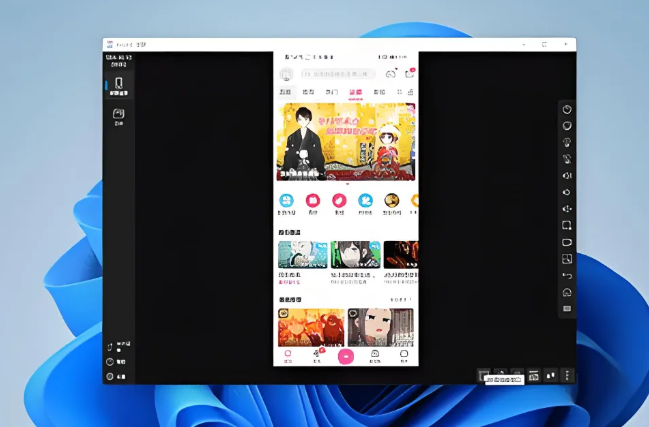Screen dimensions: 649x427
Task: Switch to the fifth tab in phone app
Action: point(379,92)
